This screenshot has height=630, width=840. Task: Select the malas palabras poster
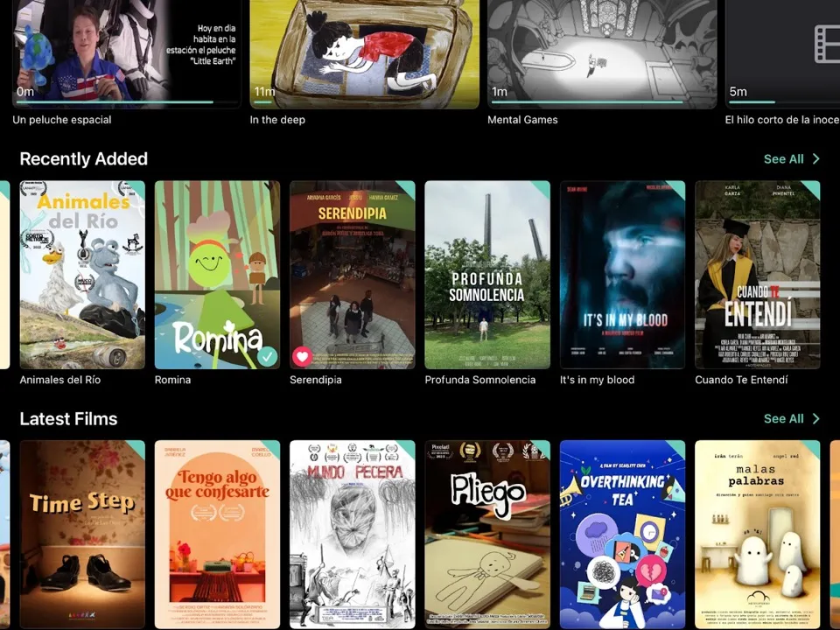pos(758,535)
